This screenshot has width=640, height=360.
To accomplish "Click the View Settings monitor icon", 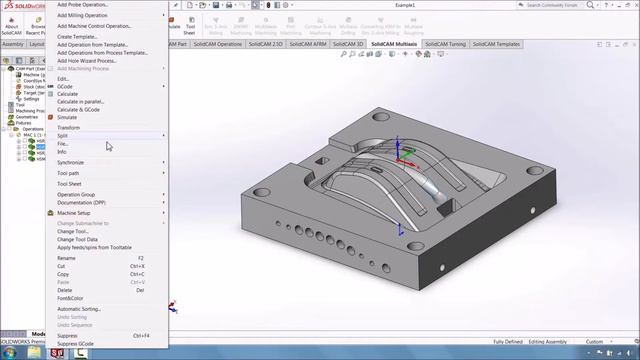I will [440, 54].
